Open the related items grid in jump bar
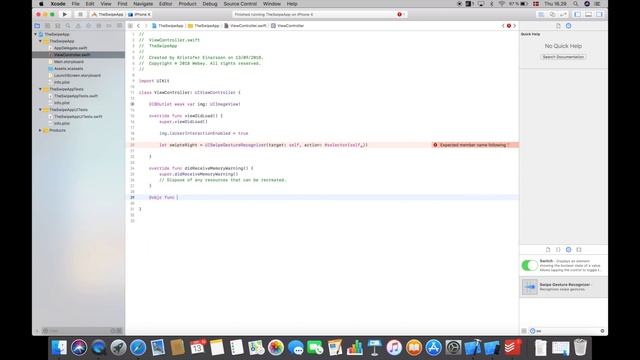Viewport: 640px width, 360px height. point(130,26)
